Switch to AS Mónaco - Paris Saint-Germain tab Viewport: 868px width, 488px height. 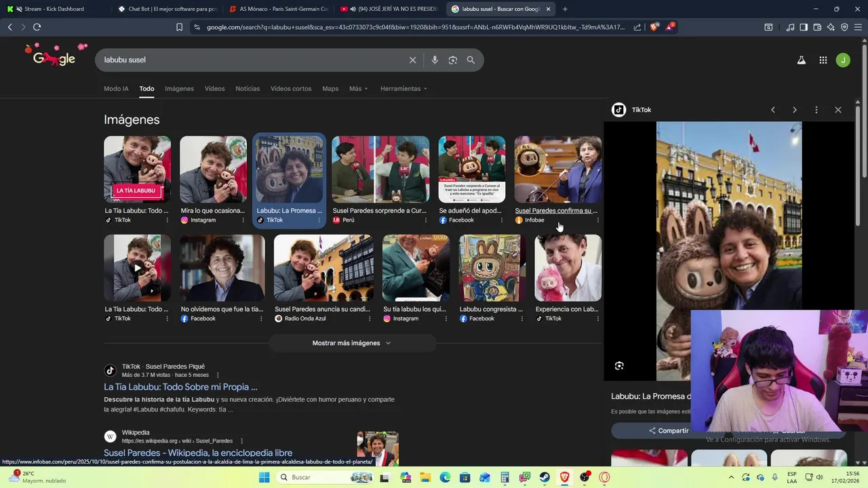tap(278, 9)
